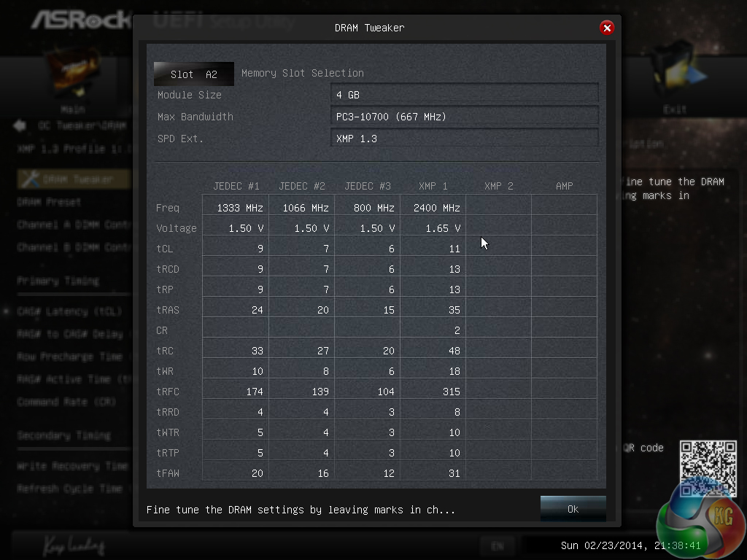This screenshot has width=747, height=560.
Task: Click the XMP 1 frequency 2400 MHz cell
Action: [433, 208]
